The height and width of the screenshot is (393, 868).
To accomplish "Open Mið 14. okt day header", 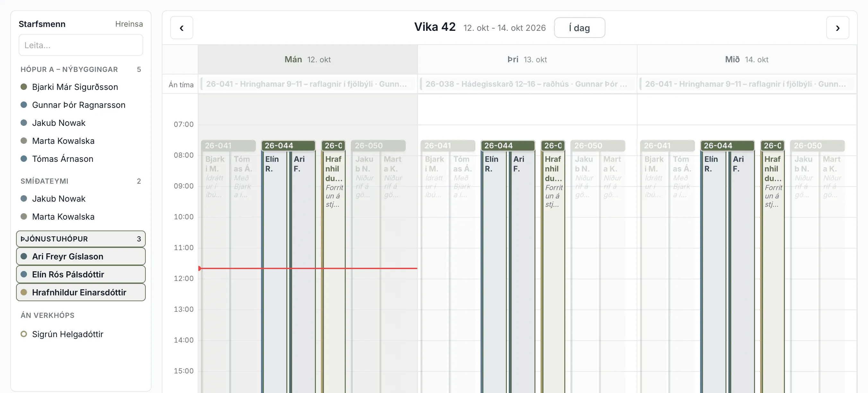I will (747, 59).
